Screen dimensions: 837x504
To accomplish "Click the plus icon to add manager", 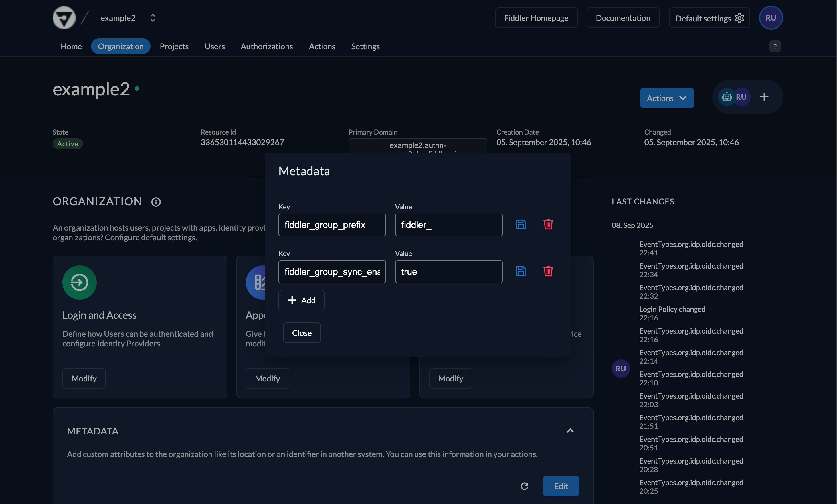I will tap(764, 97).
